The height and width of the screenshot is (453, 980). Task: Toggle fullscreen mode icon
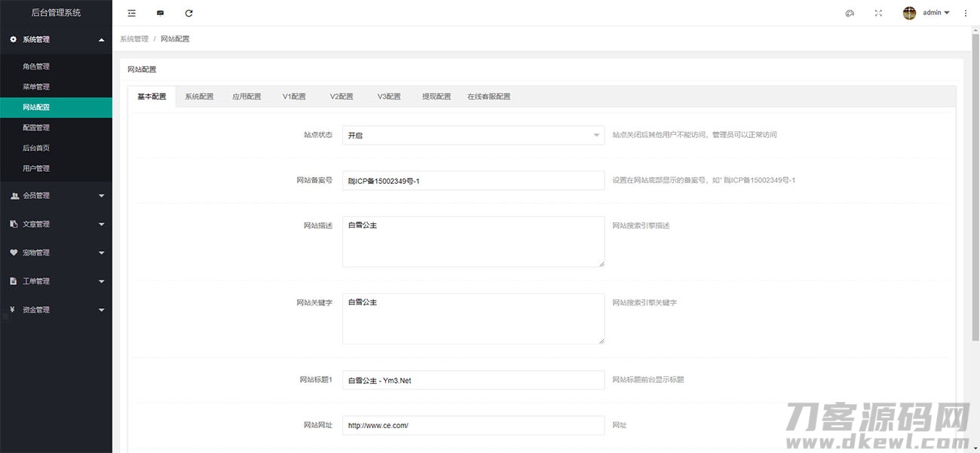[878, 13]
